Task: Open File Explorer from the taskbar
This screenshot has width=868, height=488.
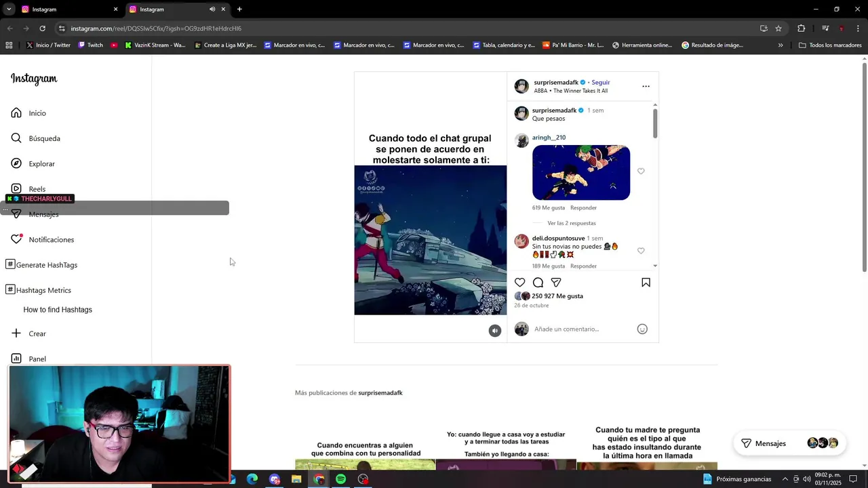Action: coord(296,479)
